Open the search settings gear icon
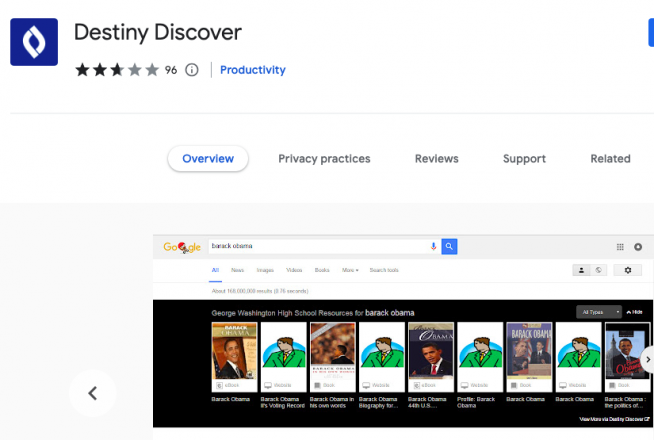Screen dimensions: 654x440 (627, 270)
